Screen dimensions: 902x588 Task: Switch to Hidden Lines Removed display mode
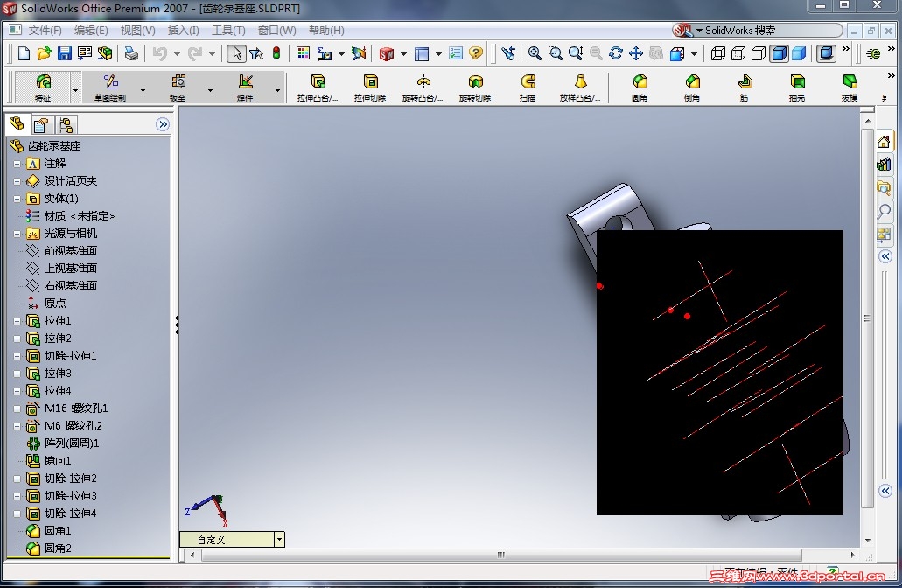click(759, 53)
